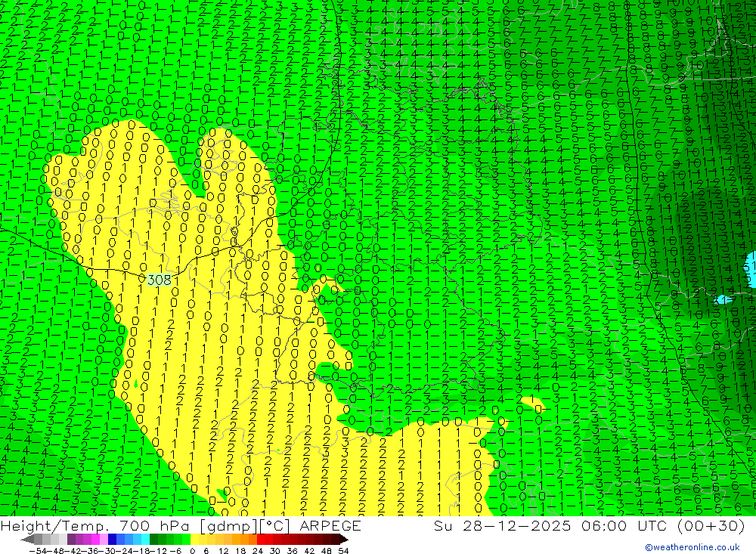Click the '[gdmp]' unit label in title
Screen dimensions: 756x554
click(x=228, y=525)
